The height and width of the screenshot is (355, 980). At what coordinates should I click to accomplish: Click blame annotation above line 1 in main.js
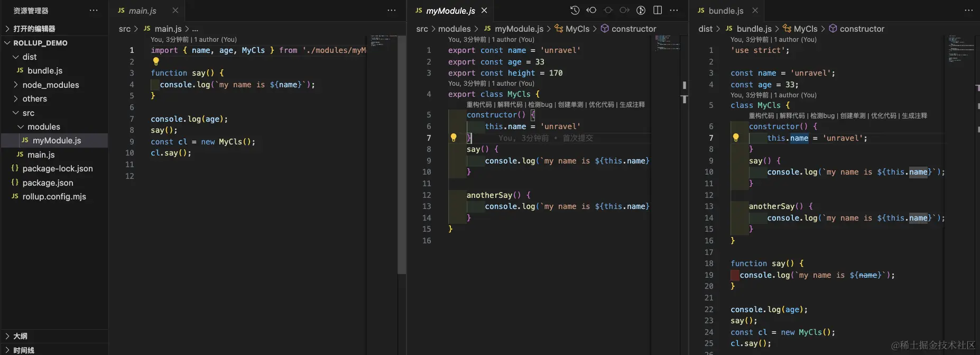coord(193,40)
